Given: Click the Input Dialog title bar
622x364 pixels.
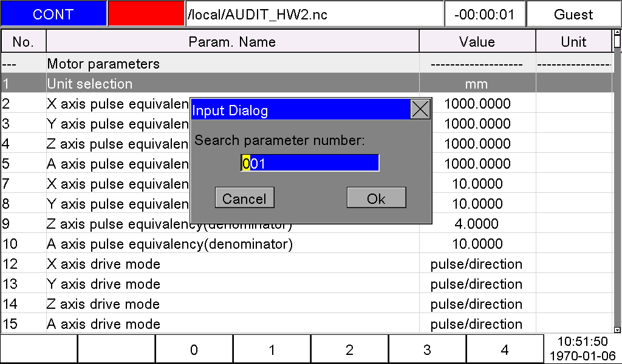Looking at the screenshot, I should point(300,110).
